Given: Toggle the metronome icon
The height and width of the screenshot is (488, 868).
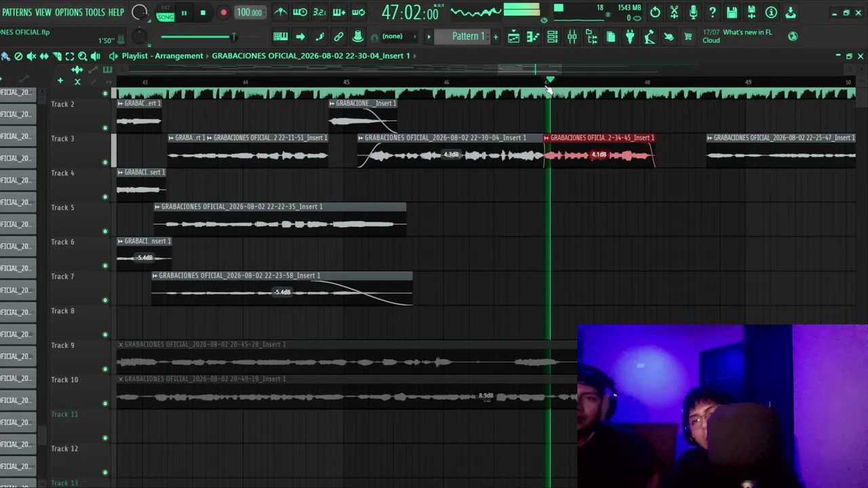Looking at the screenshot, I should (281, 12).
